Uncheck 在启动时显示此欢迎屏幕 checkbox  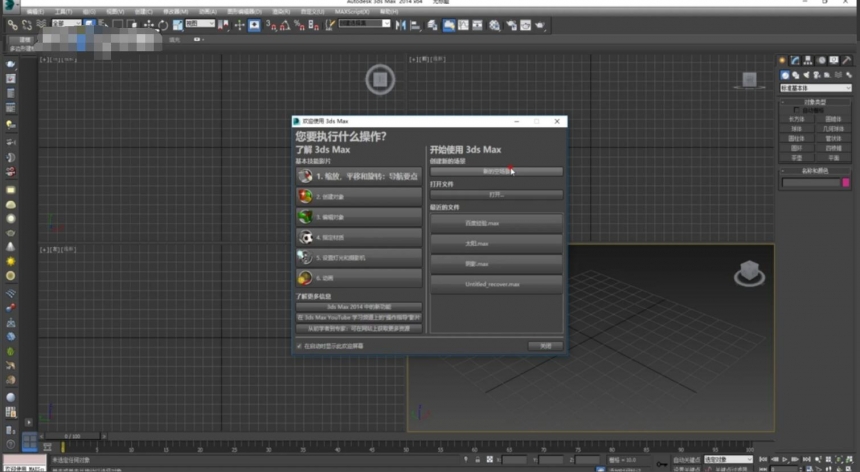299,346
